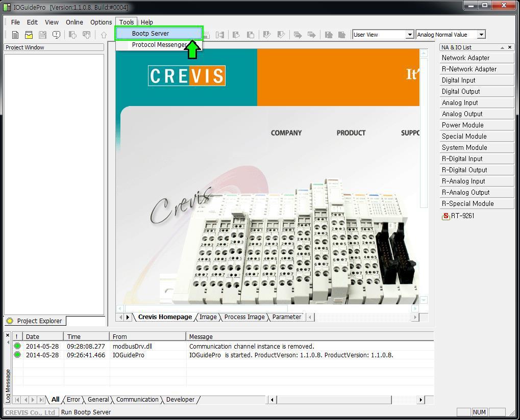Show the Developer log tab
The width and height of the screenshot is (520, 420).
(x=181, y=400)
